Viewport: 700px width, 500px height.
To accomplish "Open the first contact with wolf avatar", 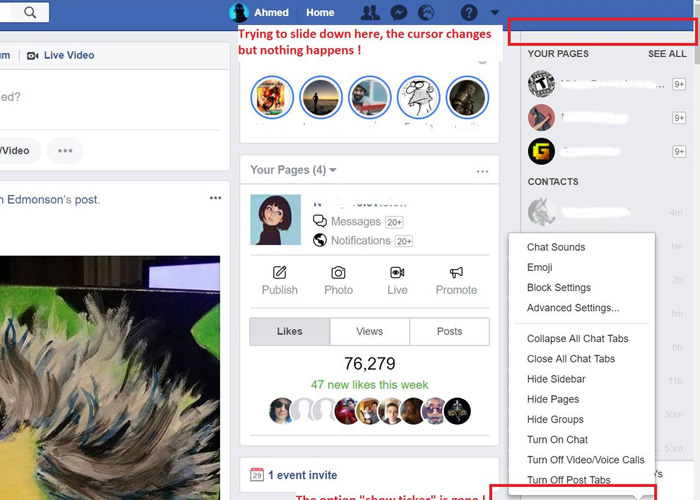I will tap(541, 212).
